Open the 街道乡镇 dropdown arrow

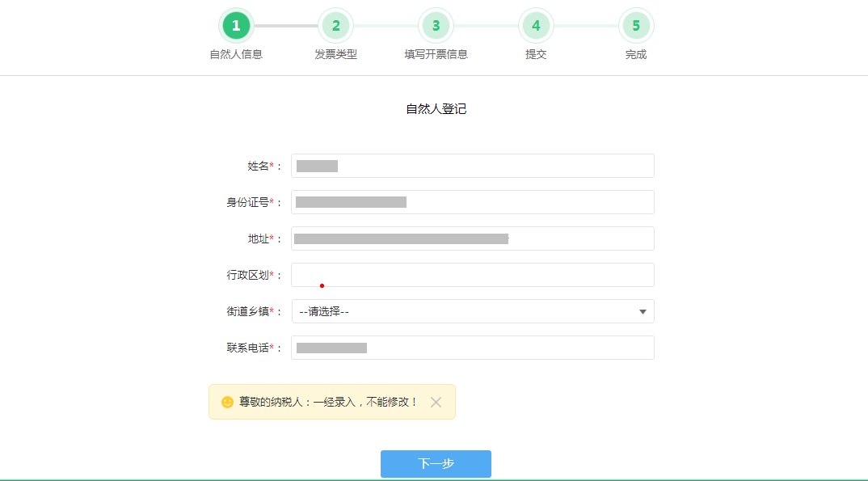pyautogui.click(x=643, y=311)
